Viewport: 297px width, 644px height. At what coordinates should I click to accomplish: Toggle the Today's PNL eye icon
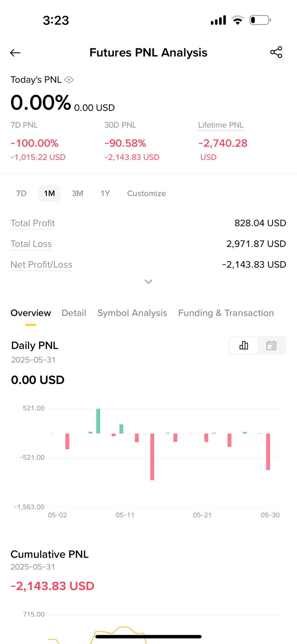(69, 80)
